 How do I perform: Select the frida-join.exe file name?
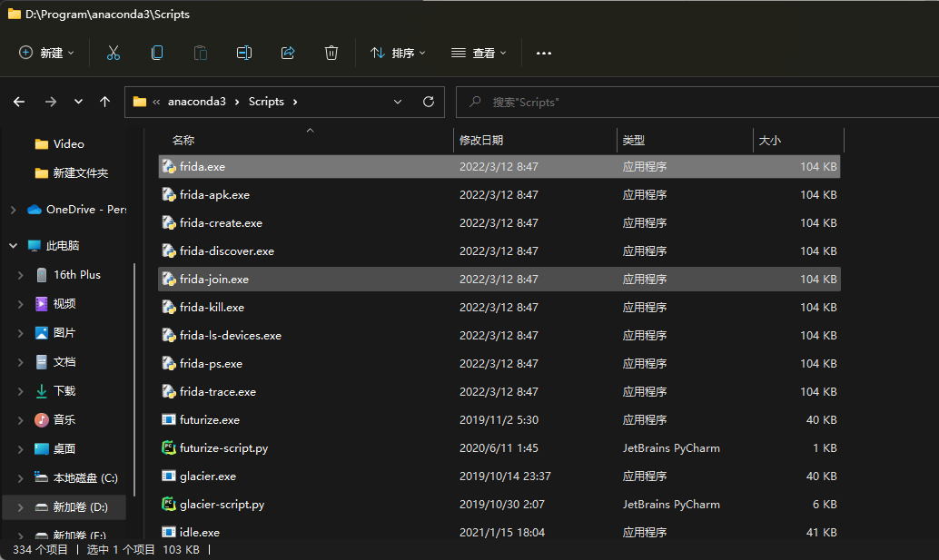(x=213, y=279)
